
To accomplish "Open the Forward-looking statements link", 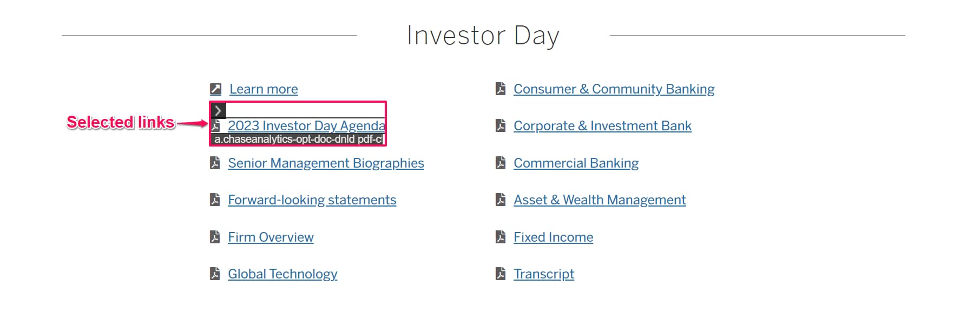I will (x=312, y=200).
